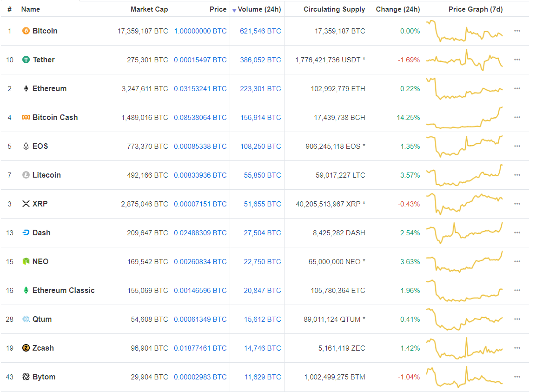
Task: Click Tether volume 386,052 BTC
Action: (x=260, y=60)
